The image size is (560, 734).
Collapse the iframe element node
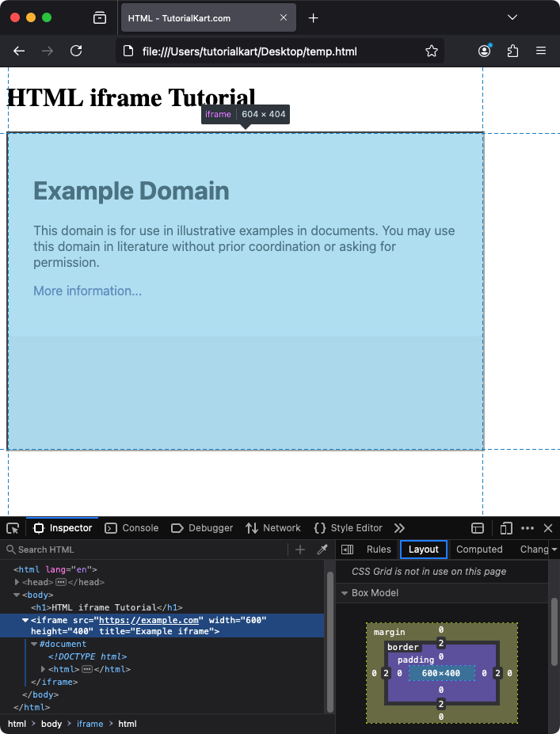(25, 620)
